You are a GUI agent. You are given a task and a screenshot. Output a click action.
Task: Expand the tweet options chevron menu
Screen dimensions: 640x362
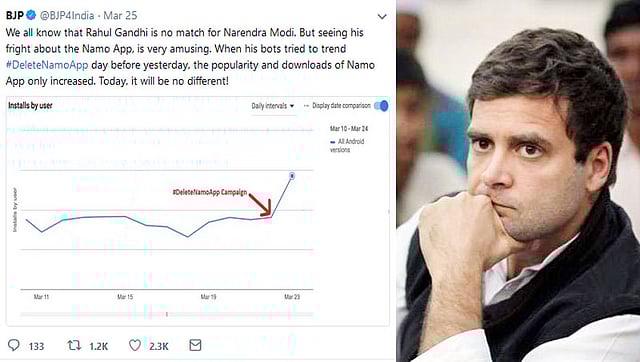tap(382, 17)
